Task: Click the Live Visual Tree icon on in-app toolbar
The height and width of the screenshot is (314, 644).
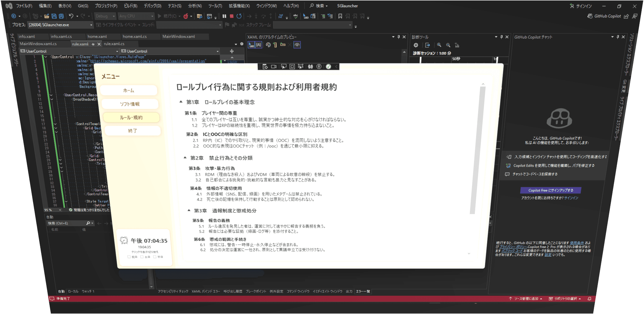Action: pyautogui.click(x=265, y=67)
